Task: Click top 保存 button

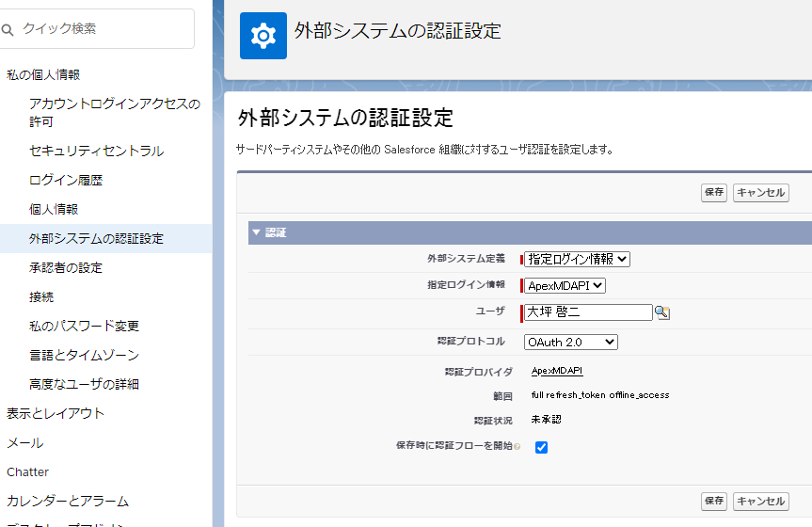Action: click(713, 192)
